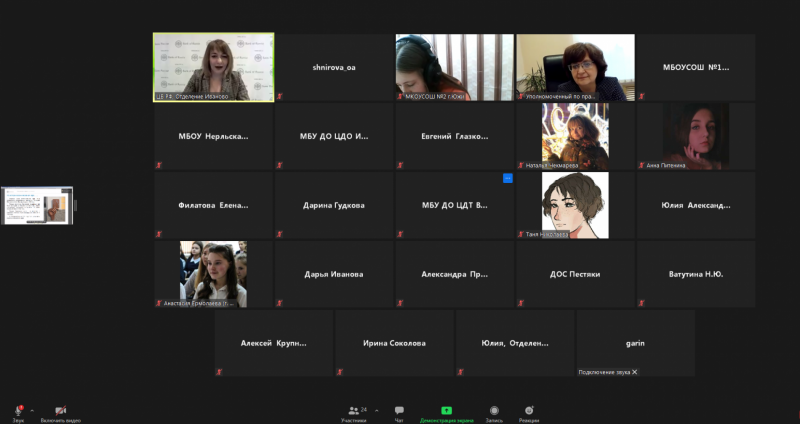Select the Алексей Крупн... participant tile
This screenshot has height=424, width=800.
[x=273, y=343]
